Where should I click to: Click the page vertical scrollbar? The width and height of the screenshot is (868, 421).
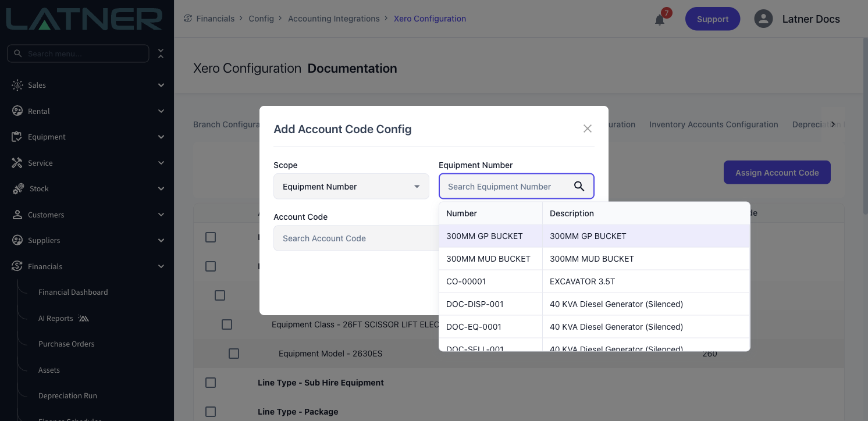865,125
